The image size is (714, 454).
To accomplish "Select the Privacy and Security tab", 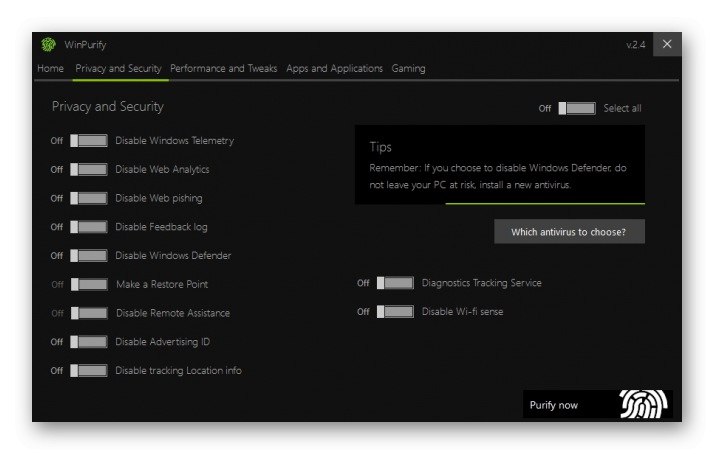I will coord(118,69).
